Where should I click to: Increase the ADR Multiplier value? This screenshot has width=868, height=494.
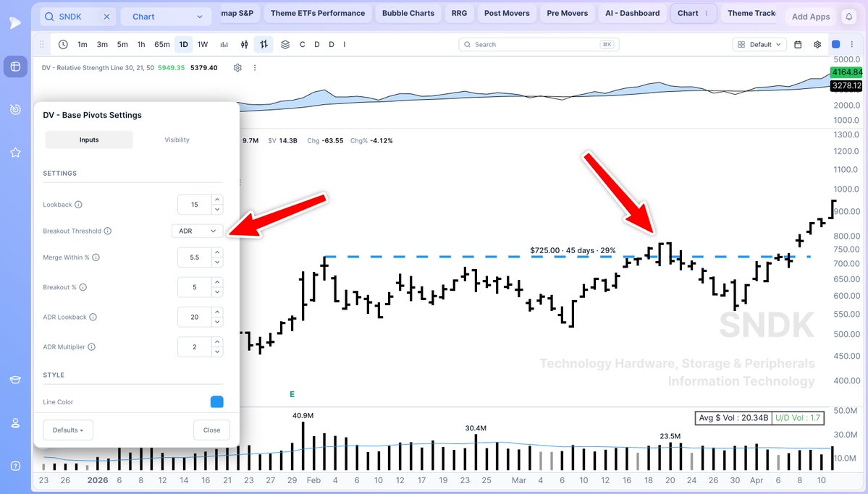(217, 342)
